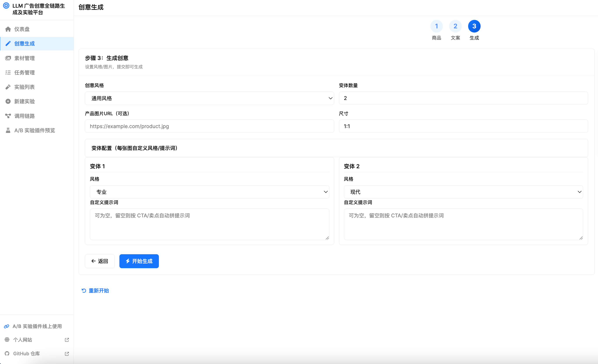Grab the resize handle of 变体 1 textarea
Screen dimensions: 598x364
pyautogui.click(x=327, y=238)
